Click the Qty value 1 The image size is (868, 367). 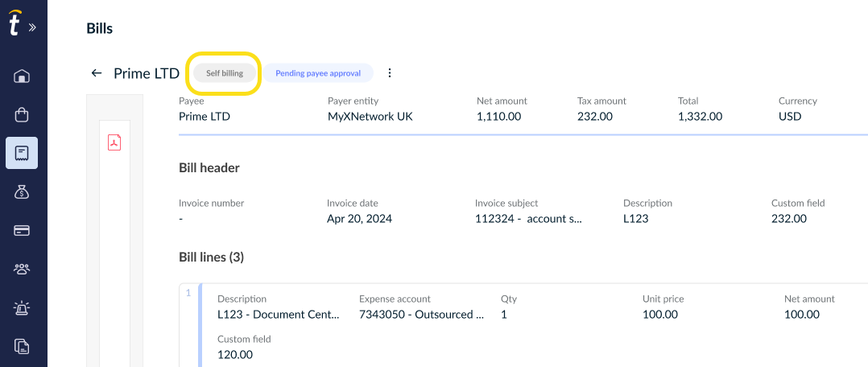[x=504, y=315]
